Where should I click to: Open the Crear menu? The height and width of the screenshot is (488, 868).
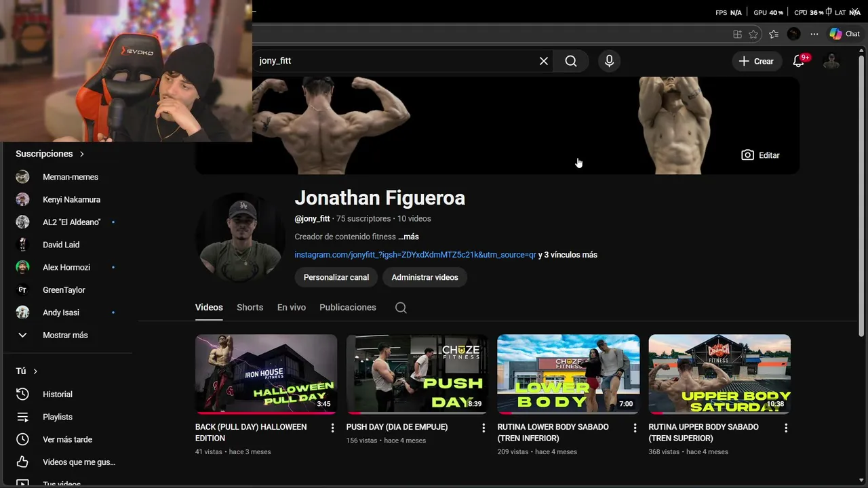756,61
